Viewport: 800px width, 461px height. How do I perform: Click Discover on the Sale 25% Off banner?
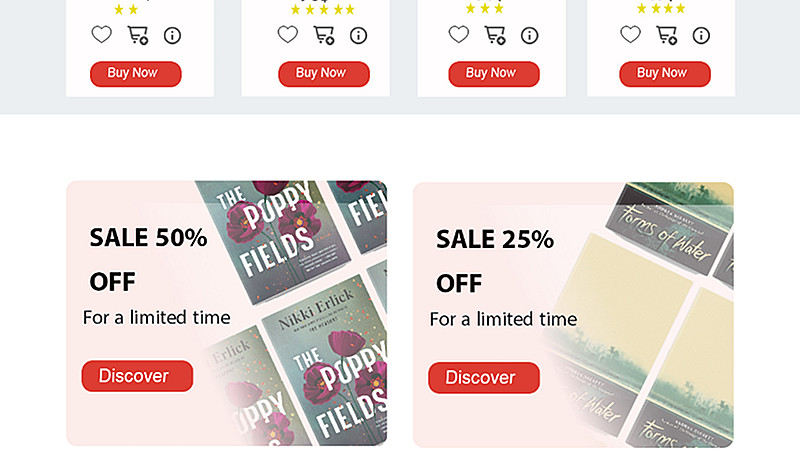pos(484,377)
